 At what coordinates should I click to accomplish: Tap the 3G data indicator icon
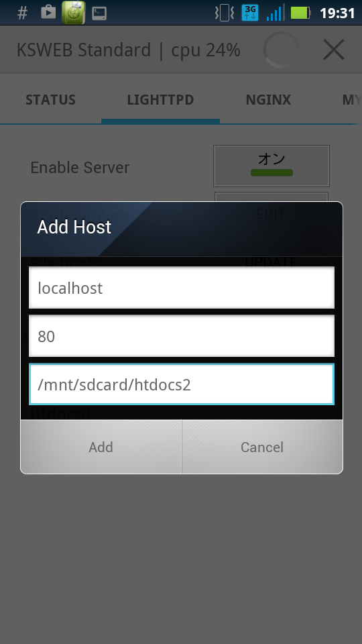point(250,13)
